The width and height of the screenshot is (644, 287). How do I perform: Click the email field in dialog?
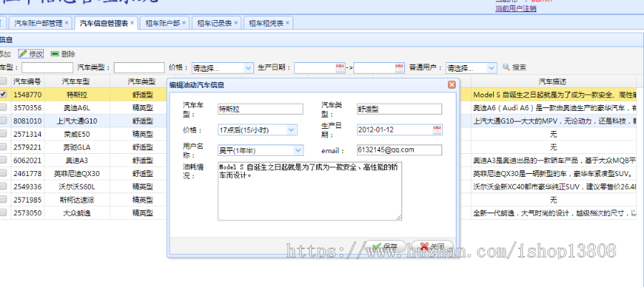[x=399, y=150]
